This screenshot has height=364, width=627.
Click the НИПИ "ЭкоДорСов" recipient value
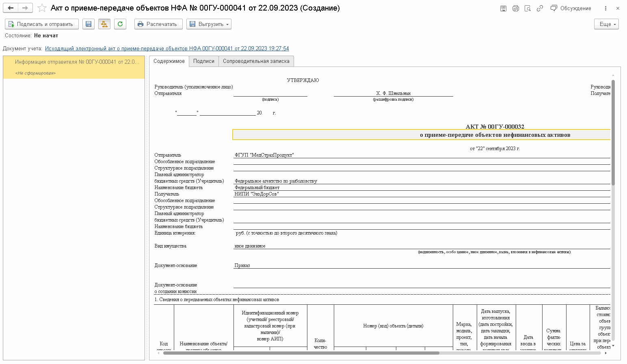pyautogui.click(x=256, y=194)
